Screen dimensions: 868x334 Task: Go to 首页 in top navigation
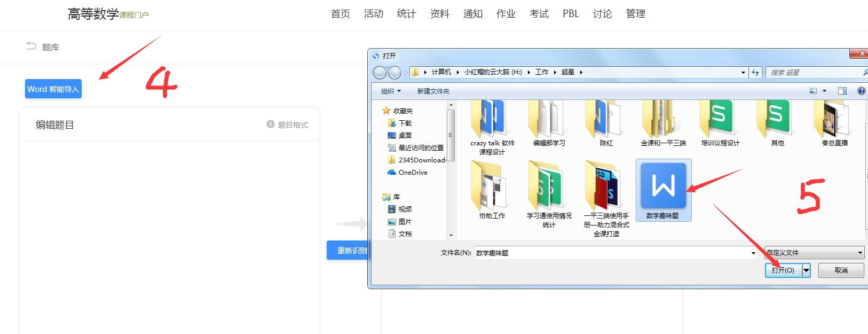pos(341,14)
